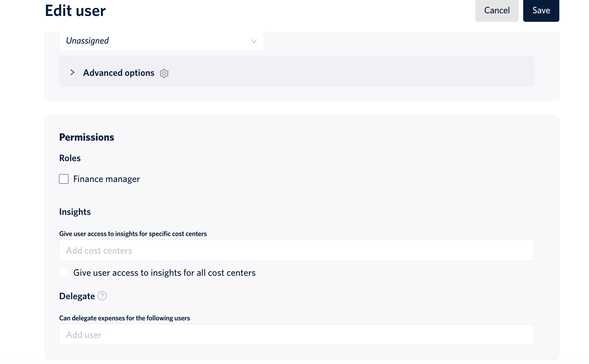Screen dimensions: 589x364
Task: Click the arrow icon before Advanced options
Action: coord(72,73)
